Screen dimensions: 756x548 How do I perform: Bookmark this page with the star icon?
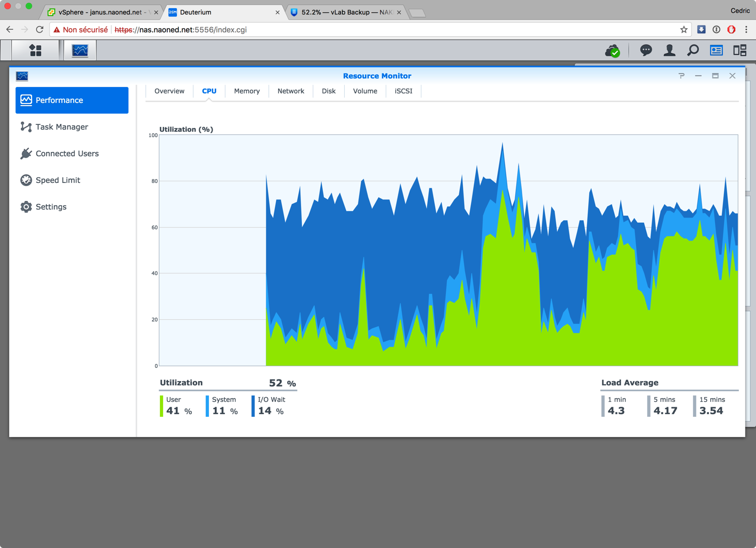684,30
